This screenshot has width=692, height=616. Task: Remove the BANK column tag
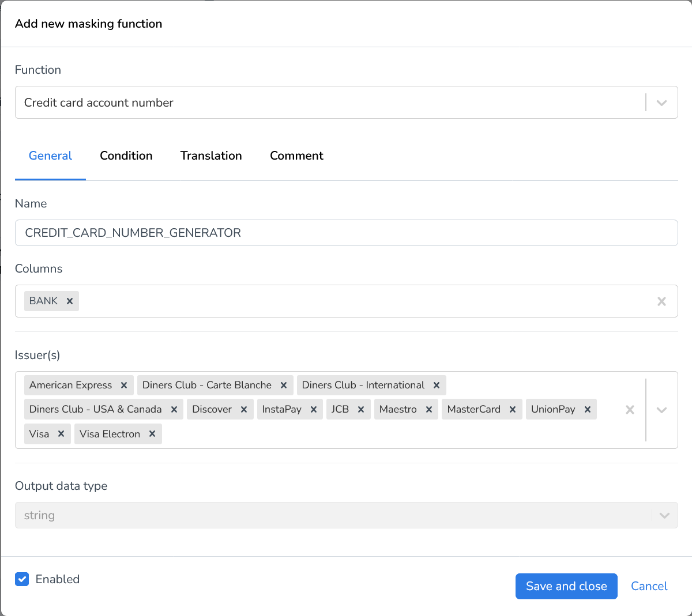click(x=69, y=301)
